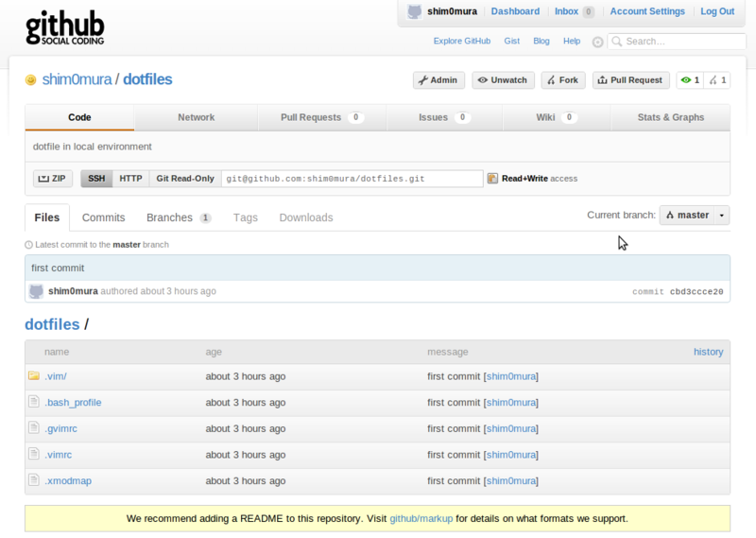The width and height of the screenshot is (756, 538).
Task: Switch to the Network tab
Action: (197, 117)
